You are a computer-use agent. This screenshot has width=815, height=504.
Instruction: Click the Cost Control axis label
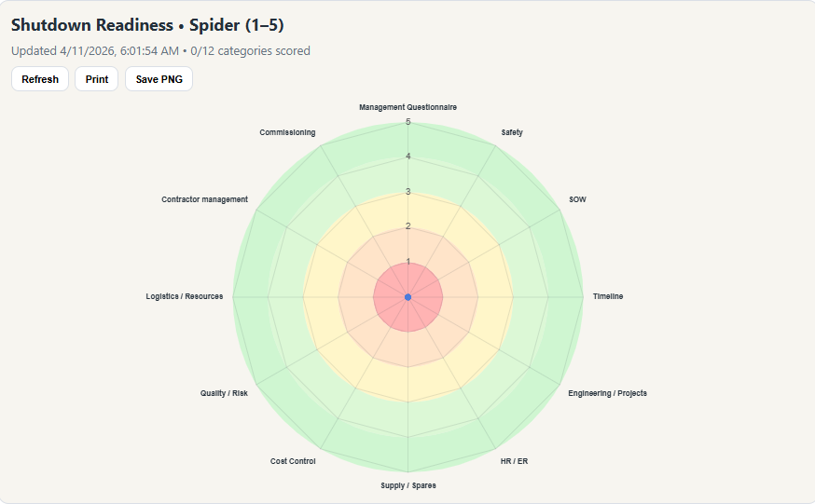pyautogui.click(x=293, y=461)
